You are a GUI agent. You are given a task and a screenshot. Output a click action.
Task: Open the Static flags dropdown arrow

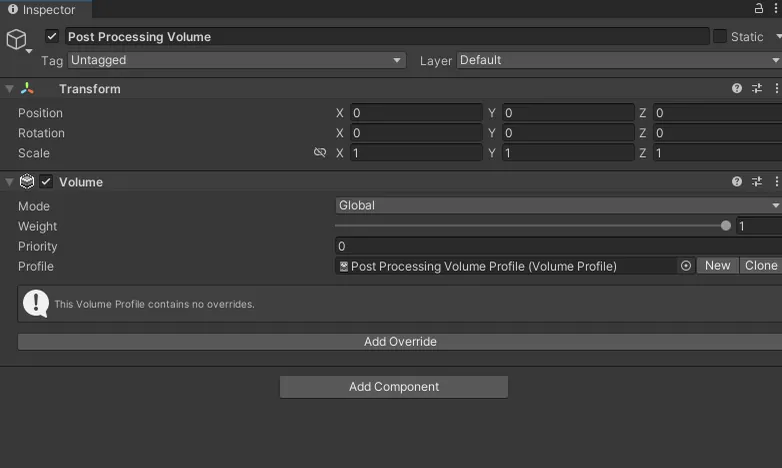click(x=778, y=36)
